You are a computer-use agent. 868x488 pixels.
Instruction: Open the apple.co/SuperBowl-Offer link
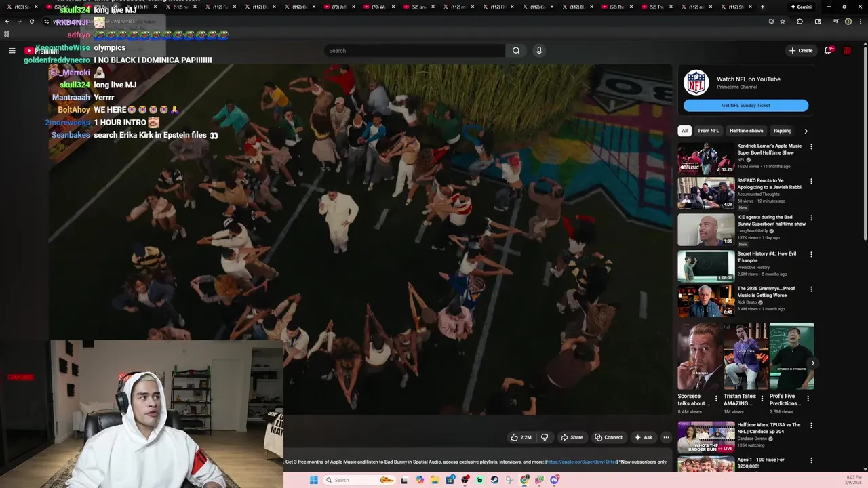581,462
